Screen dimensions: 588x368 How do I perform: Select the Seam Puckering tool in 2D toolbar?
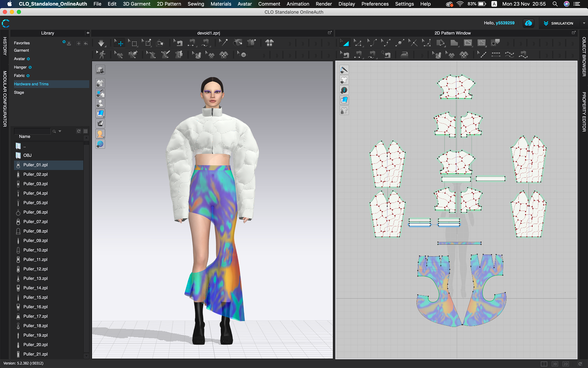523,55
